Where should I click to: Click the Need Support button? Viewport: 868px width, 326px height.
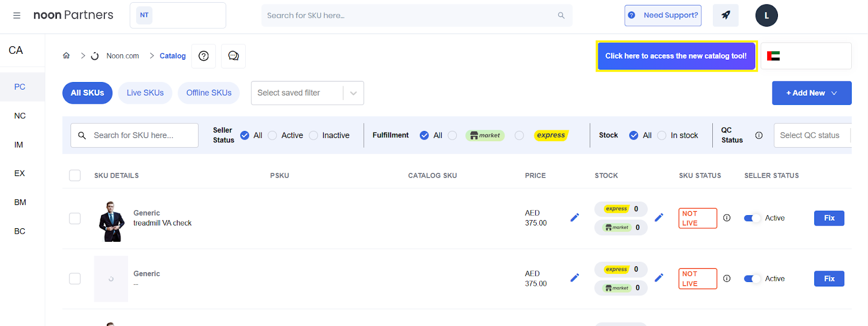[x=663, y=15]
